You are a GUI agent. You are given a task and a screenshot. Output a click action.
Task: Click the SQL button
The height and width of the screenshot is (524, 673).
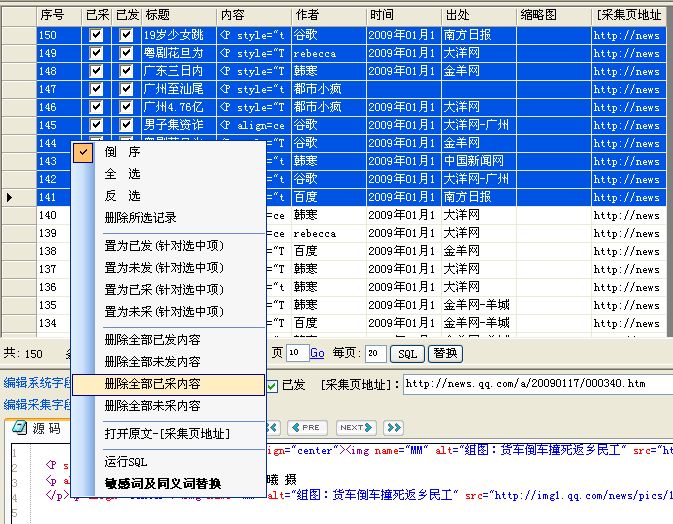pos(407,354)
